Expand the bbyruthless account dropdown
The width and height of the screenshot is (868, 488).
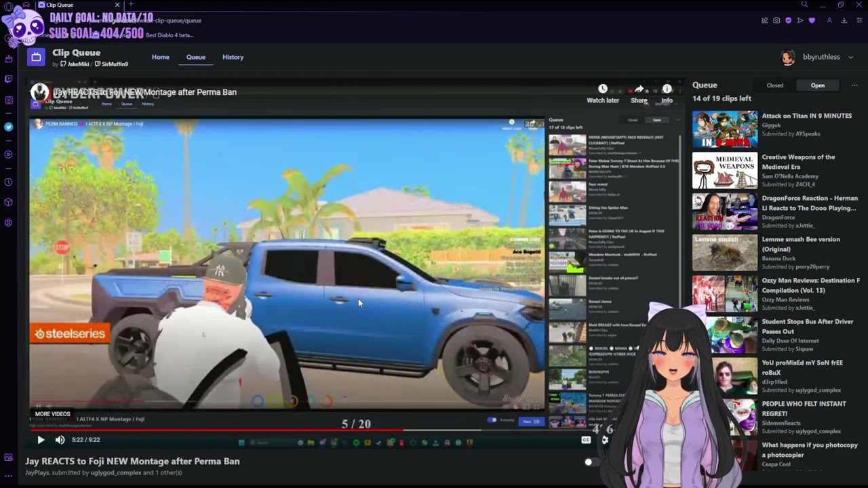[850, 57]
